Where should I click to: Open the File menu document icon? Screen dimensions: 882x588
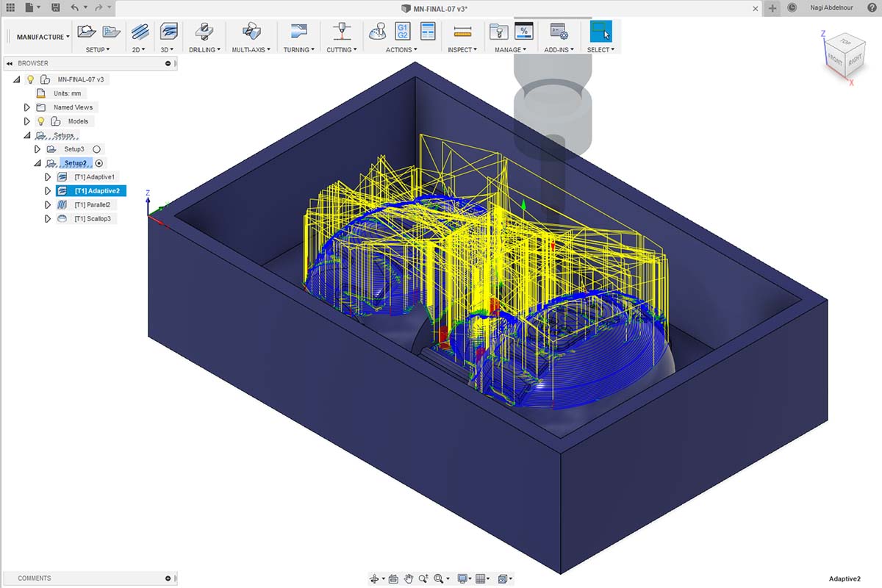click(x=30, y=7)
